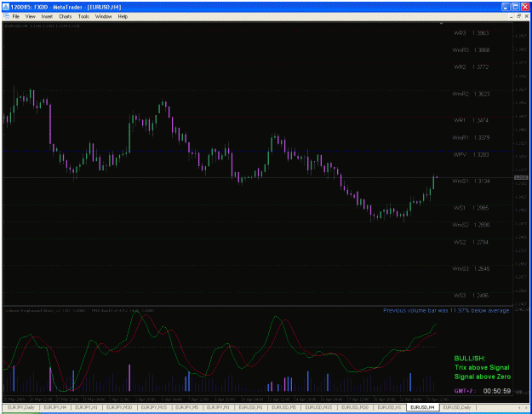532x414 pixels.
Task: Switch to the EURUSD,M15 chart tab
Action: (x=318, y=407)
